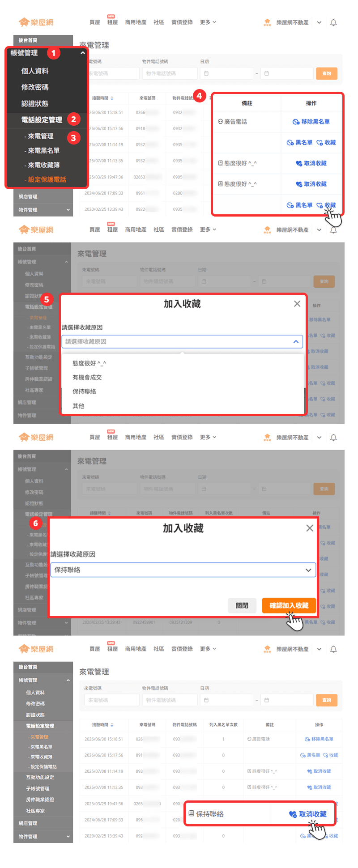Open 租屋 in header above option-list dialog page

pos(112,230)
